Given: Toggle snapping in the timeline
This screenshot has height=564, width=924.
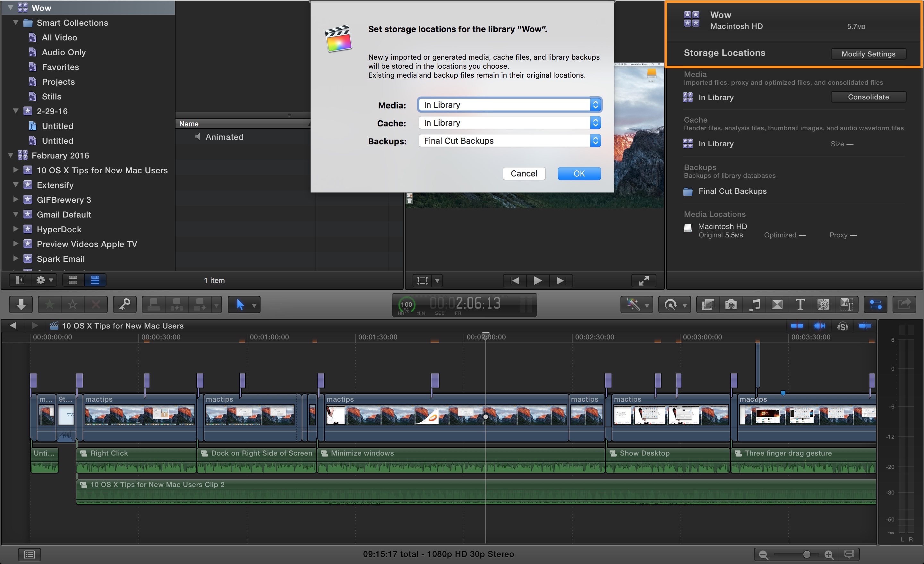Looking at the screenshot, I should (865, 326).
